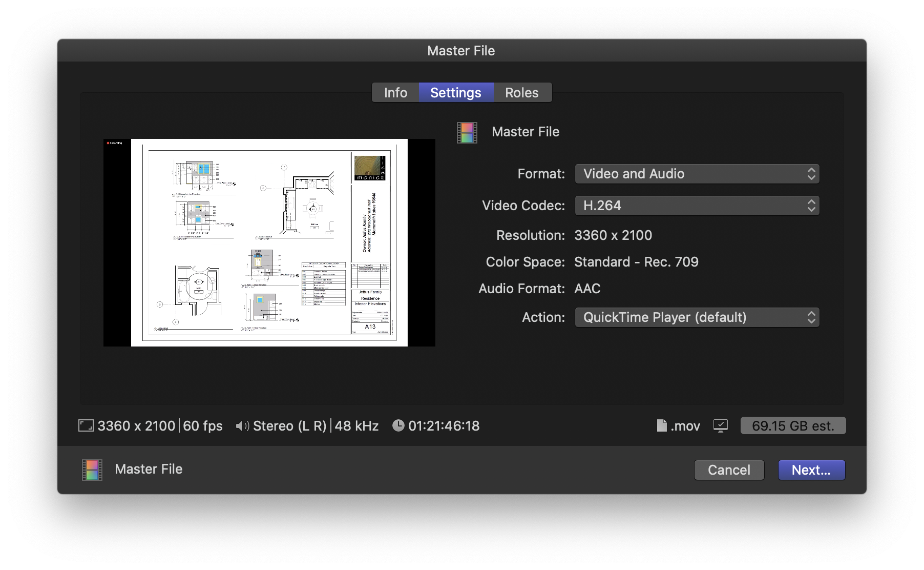Click the video preview thumbnail
The width and height of the screenshot is (924, 570).
coord(269,242)
